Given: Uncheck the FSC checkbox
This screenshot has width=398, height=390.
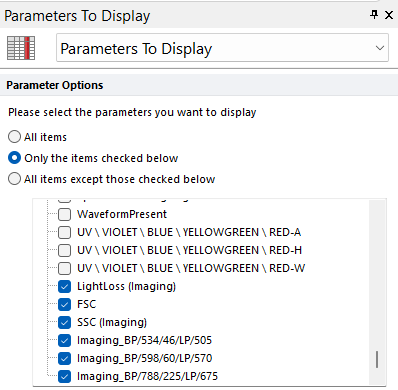Looking at the screenshot, I should [64, 304].
